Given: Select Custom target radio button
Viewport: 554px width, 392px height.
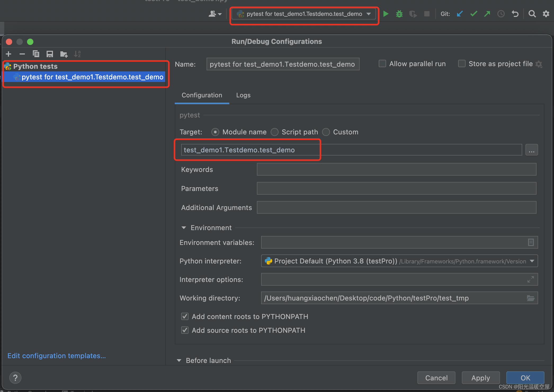Looking at the screenshot, I should [326, 132].
